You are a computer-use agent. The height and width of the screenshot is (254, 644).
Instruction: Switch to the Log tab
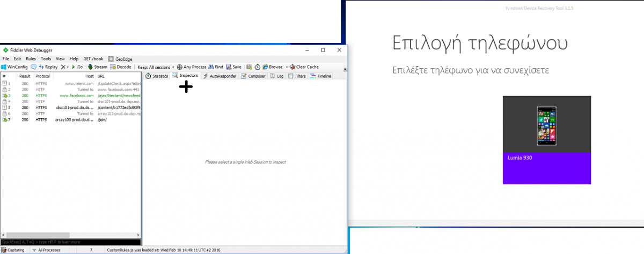(x=277, y=76)
